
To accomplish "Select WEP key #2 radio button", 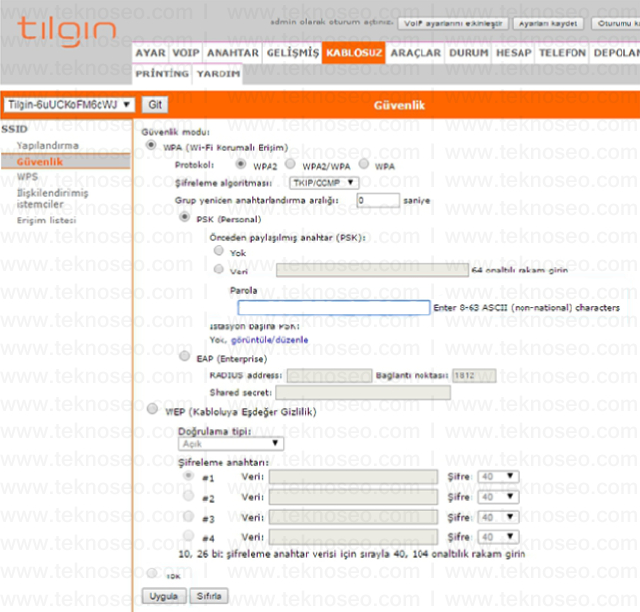I will (x=188, y=496).
